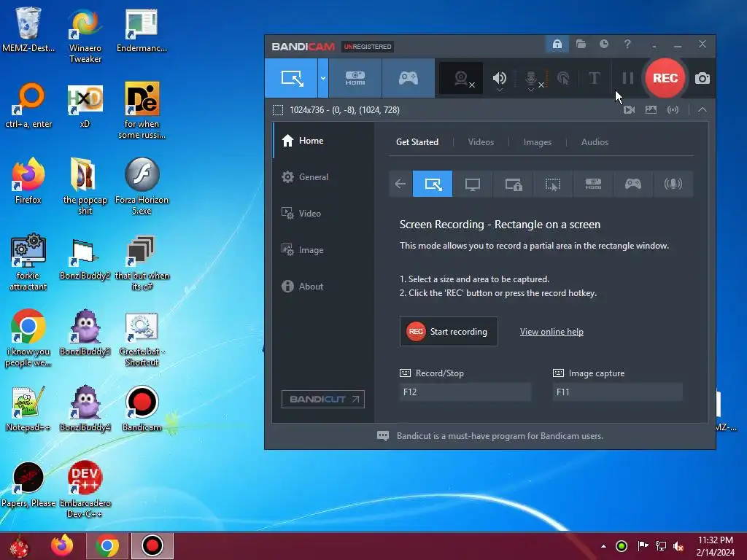Image resolution: width=747 pixels, height=560 pixels.
Task: Select the rectangle screen recording mode in top toolbar
Action: (x=292, y=78)
